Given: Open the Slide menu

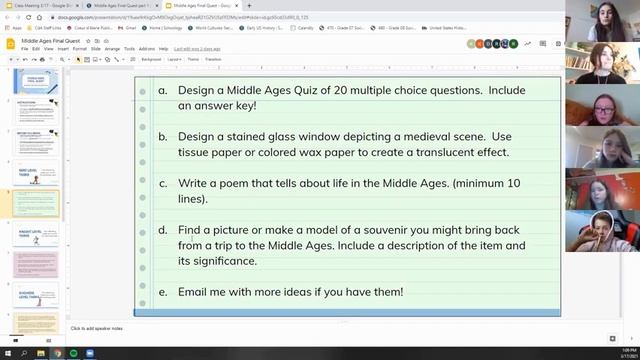Looking at the screenshot, I should [x=96, y=49].
